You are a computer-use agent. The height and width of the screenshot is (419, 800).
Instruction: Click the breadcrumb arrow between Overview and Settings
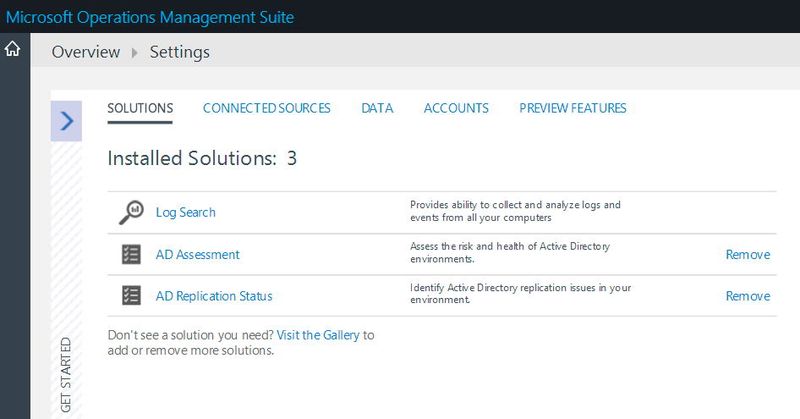[x=135, y=52]
